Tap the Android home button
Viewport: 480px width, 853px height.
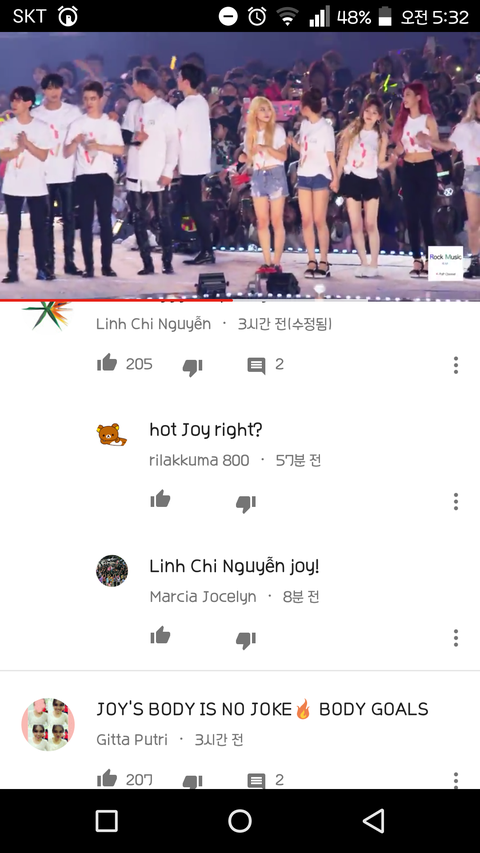coord(240,821)
